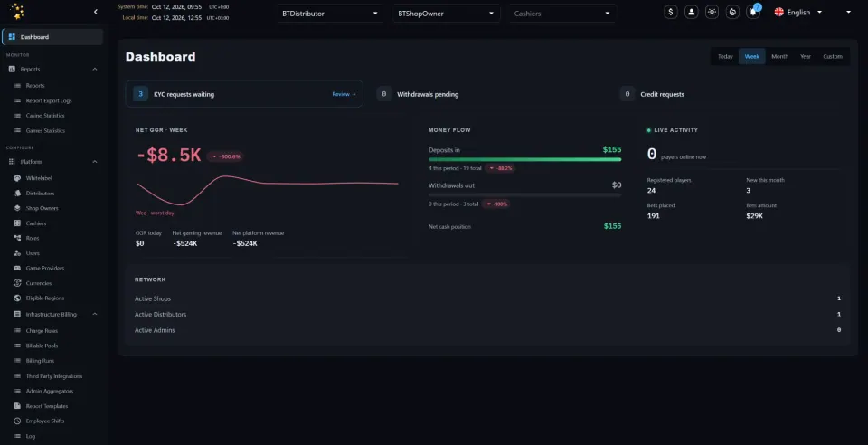Click the -$8.5K Net GGR value

169,156
